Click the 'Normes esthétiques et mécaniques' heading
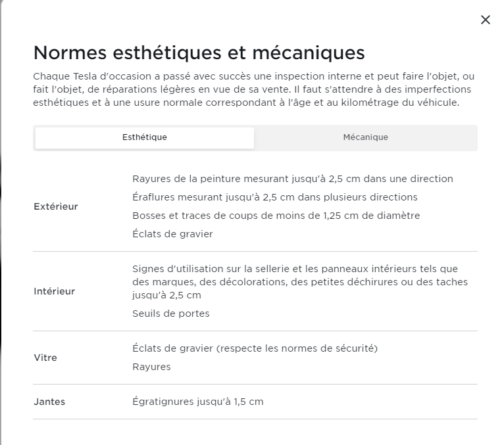Viewport: 504px width, 445px height. tap(199, 53)
